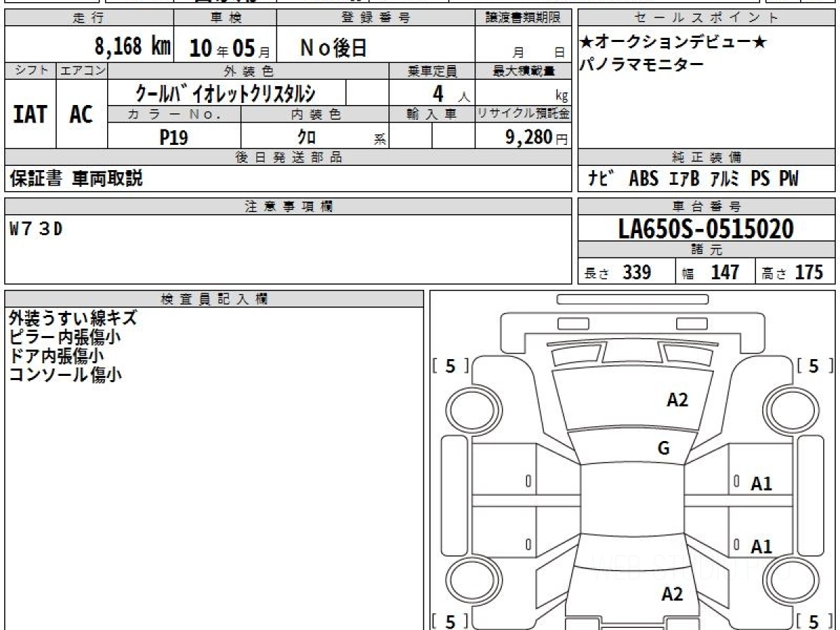The height and width of the screenshot is (630, 840).
Task: Select the ABS equipment item
Action: click(x=643, y=178)
